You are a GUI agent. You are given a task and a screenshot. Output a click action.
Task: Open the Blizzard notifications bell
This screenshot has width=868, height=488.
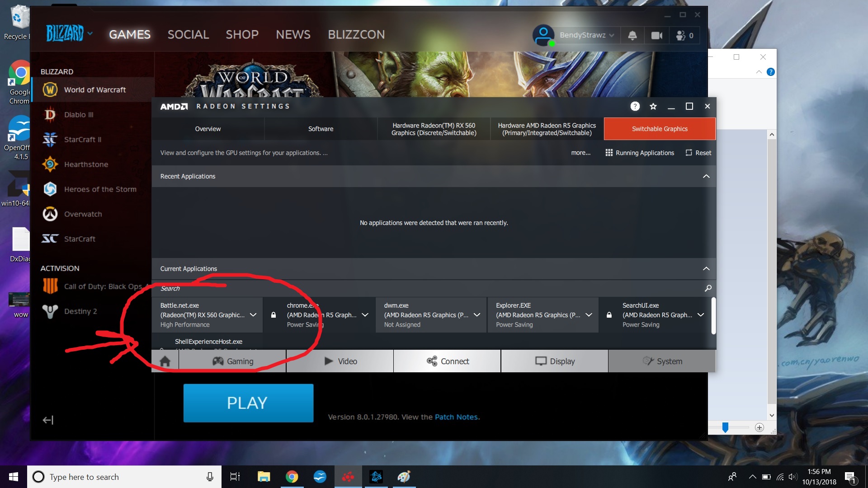632,35
